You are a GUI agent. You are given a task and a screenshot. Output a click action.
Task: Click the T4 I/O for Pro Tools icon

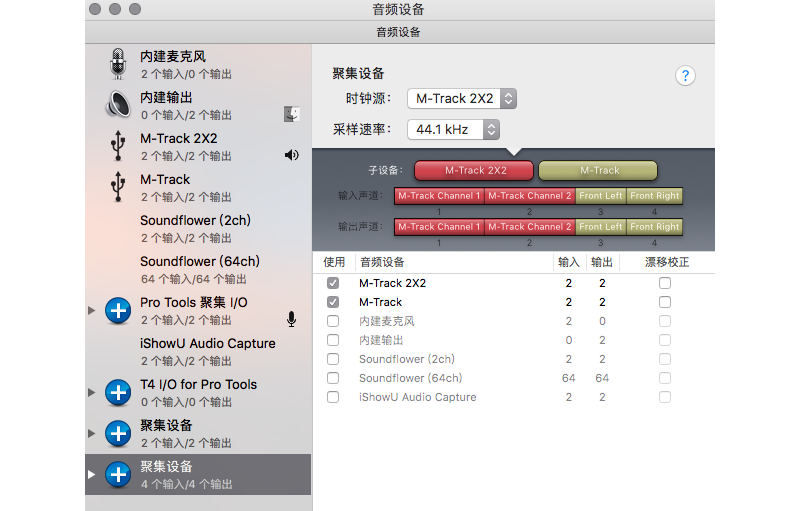click(x=118, y=393)
